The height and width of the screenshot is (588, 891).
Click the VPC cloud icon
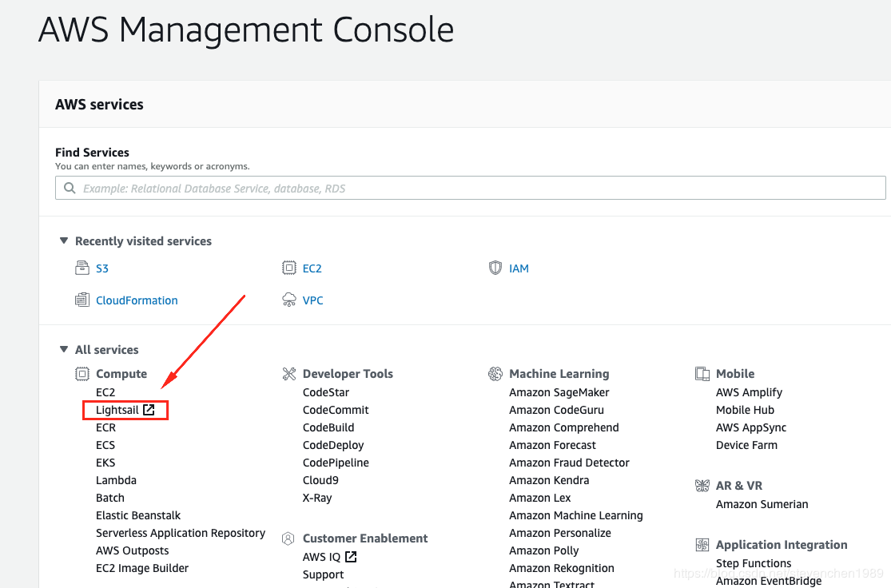(289, 300)
